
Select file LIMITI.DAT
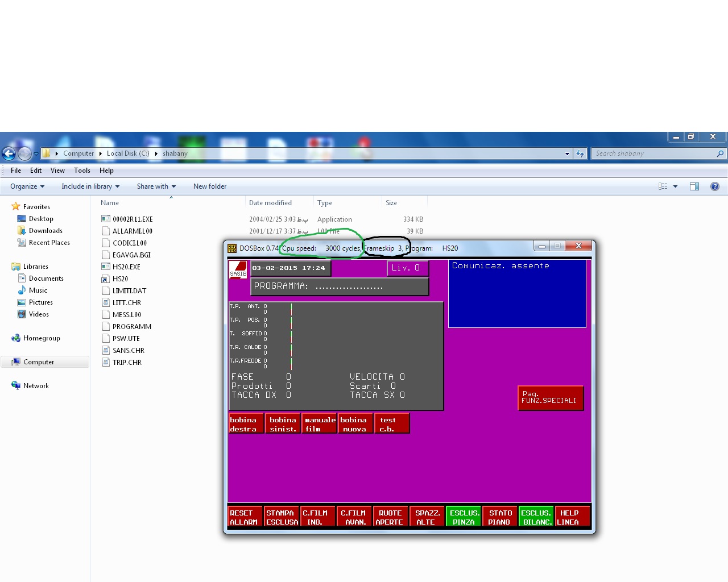coord(129,291)
